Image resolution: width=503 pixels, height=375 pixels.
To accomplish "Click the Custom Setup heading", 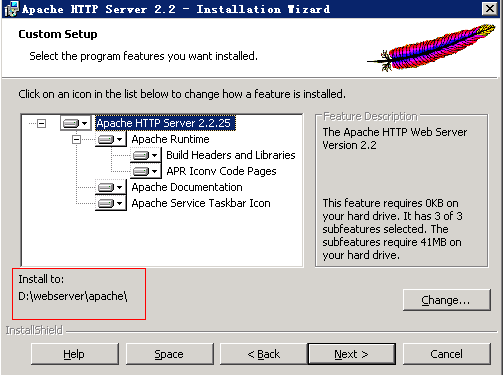I will (x=58, y=34).
